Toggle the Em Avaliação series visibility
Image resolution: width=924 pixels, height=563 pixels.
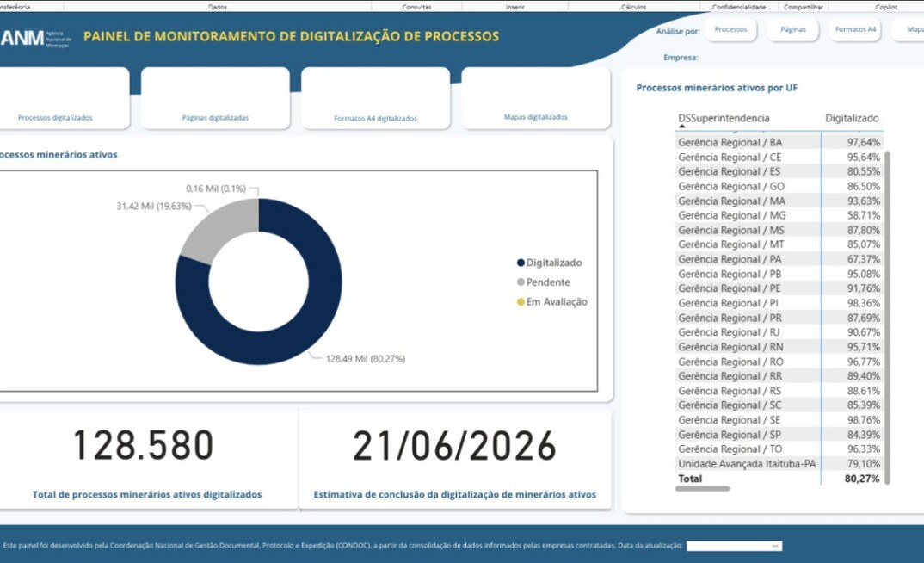pos(557,301)
